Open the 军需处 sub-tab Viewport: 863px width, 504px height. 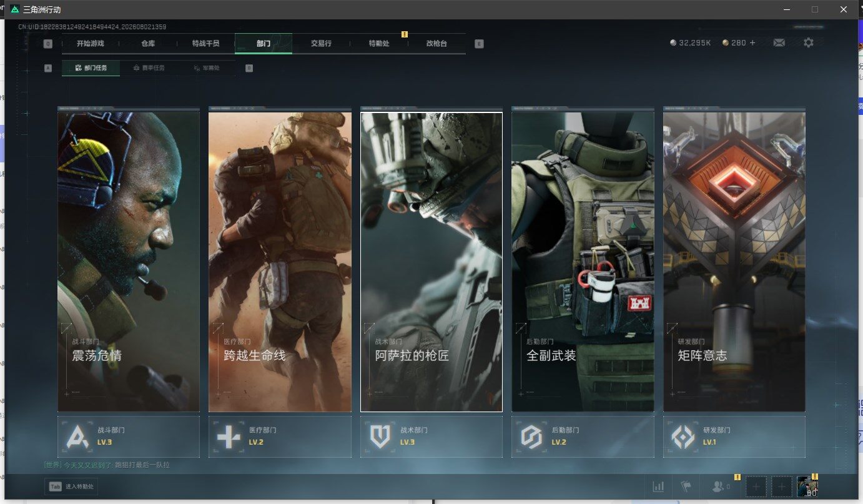(x=207, y=68)
